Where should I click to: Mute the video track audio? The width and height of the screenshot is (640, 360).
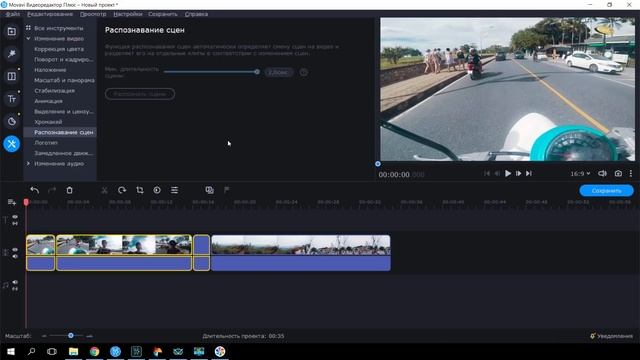pyautogui.click(x=15, y=256)
